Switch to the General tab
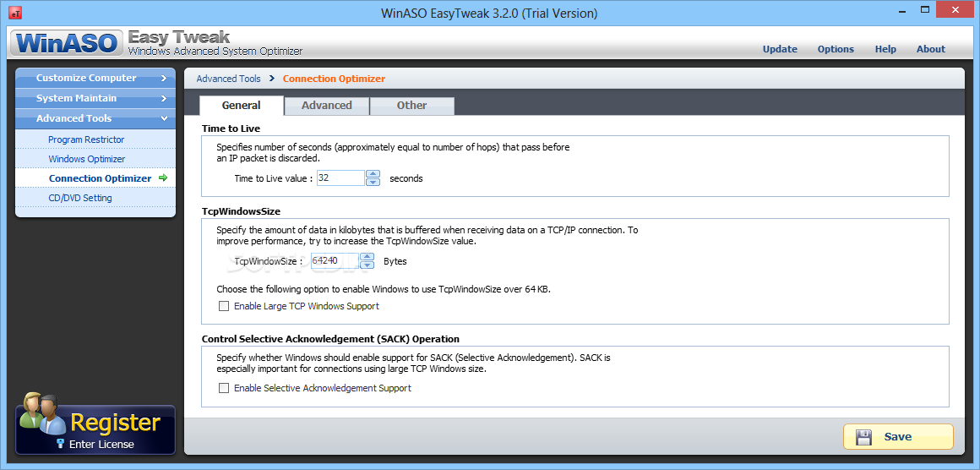 (x=242, y=106)
